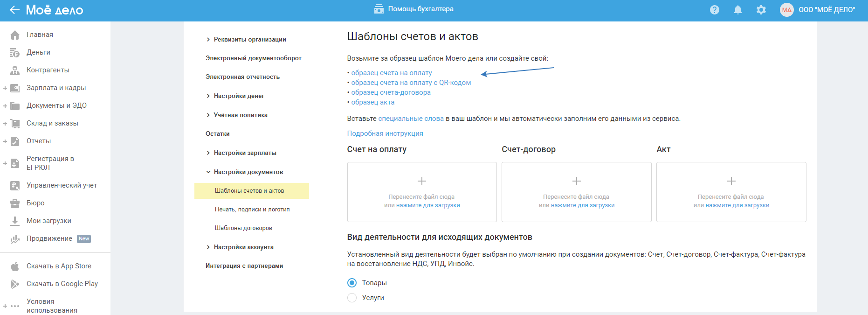This screenshot has width=868, height=315.
Task: Select Шаблоны счетов и актов item
Action: tap(252, 191)
